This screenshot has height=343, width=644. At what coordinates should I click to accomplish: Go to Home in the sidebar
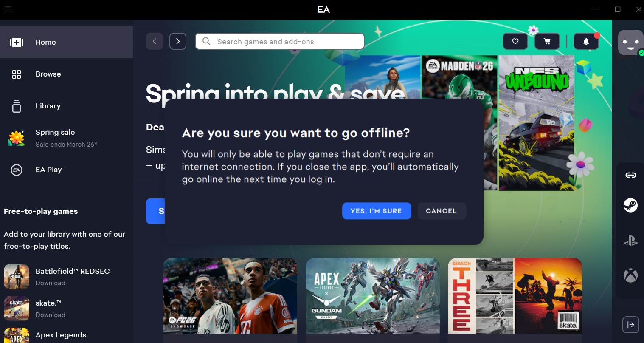click(67, 42)
